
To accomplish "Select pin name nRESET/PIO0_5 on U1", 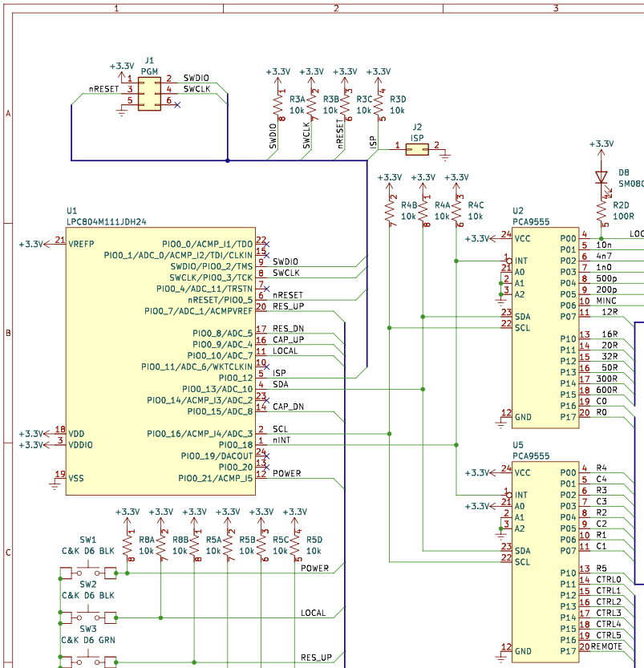I will (x=221, y=300).
